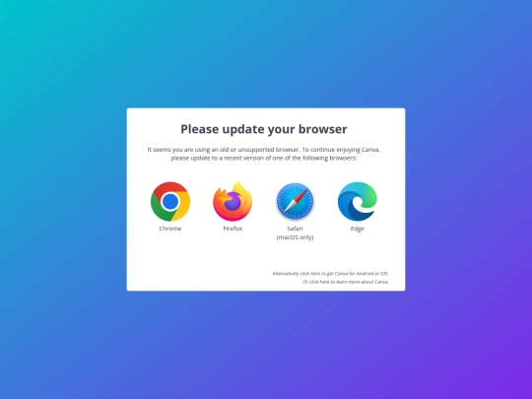Open the Microsoft Edge browser icon
The width and height of the screenshot is (532, 399).
click(x=358, y=201)
